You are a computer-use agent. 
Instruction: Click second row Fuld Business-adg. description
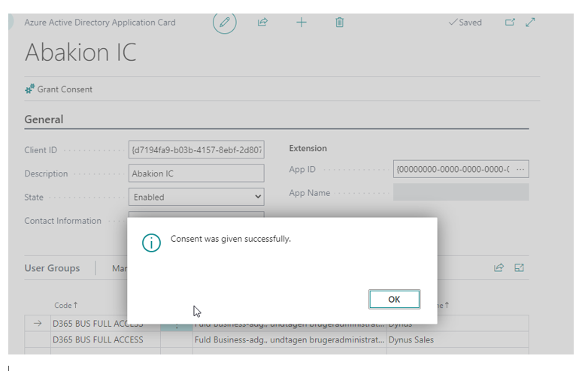[x=289, y=339]
